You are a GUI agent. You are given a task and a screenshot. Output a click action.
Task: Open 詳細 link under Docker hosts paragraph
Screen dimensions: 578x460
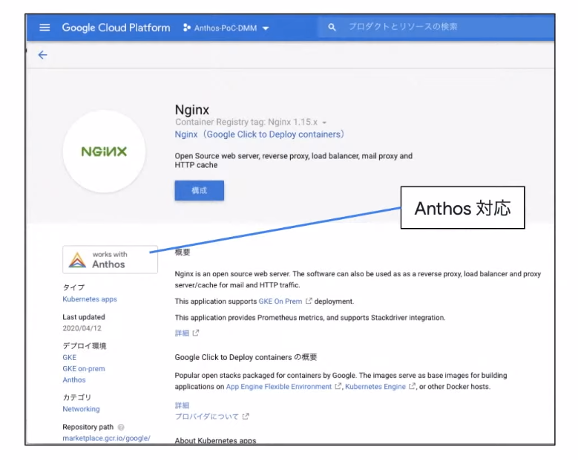coord(182,405)
